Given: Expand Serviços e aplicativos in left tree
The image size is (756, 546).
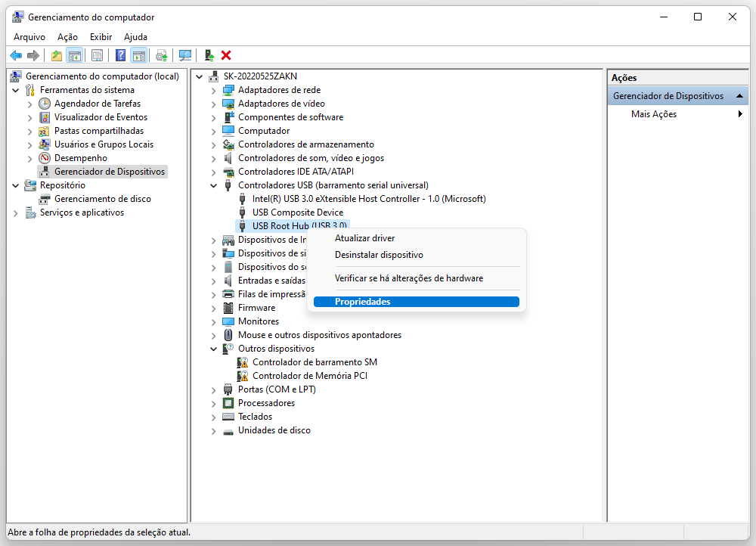Looking at the screenshot, I should tap(16, 213).
